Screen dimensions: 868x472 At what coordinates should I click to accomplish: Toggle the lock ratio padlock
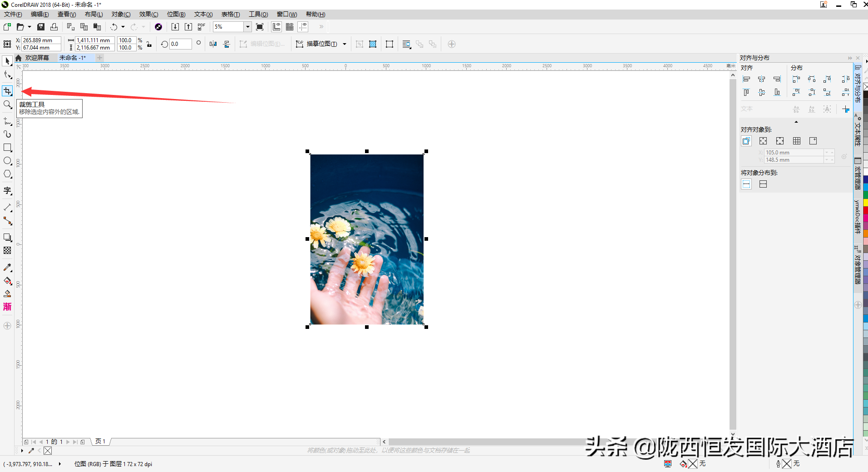[149, 44]
